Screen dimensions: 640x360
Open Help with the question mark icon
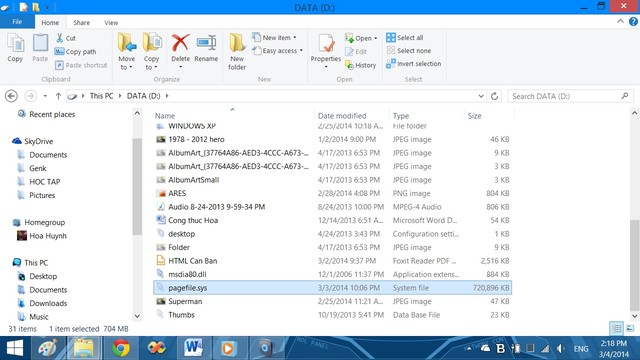pos(633,22)
